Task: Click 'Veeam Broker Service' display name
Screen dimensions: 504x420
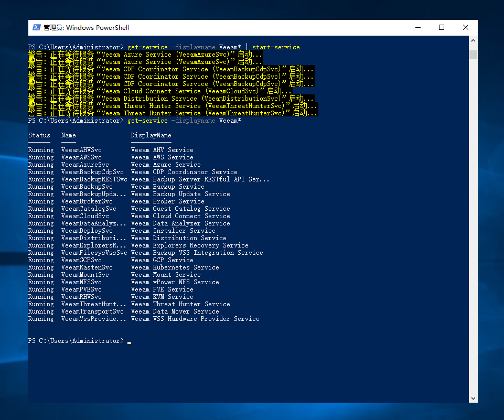Action: (168, 201)
